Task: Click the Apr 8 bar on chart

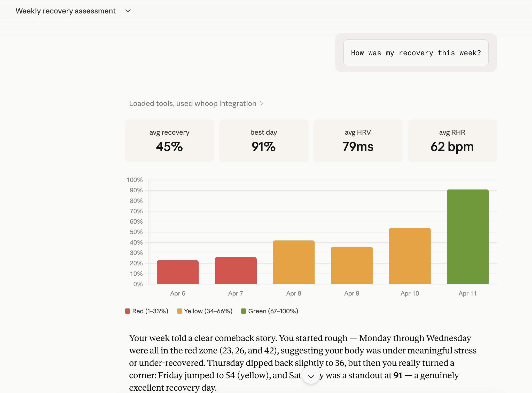Action: (294, 259)
